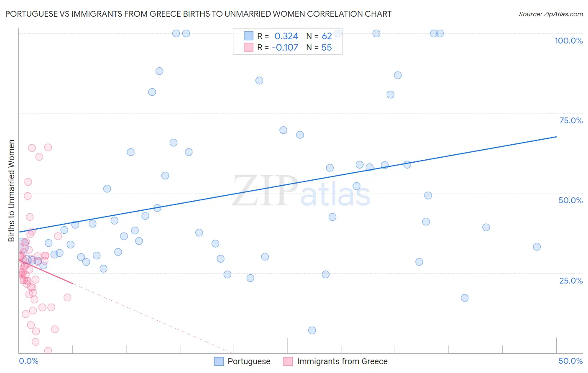Click the 50.0% x-axis tick label
This screenshot has width=588, height=373.
[570, 361]
